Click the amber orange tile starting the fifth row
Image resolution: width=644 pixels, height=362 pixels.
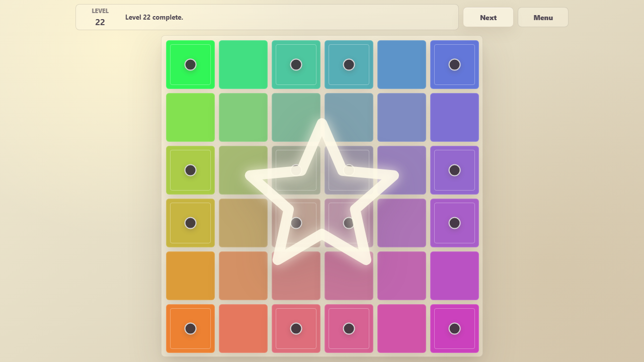190,276
